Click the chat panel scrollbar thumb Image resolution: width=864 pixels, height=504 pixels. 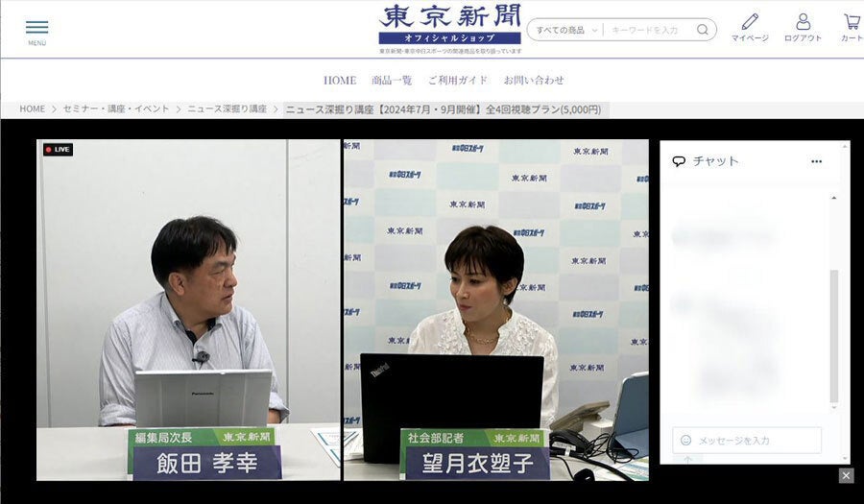(x=834, y=336)
